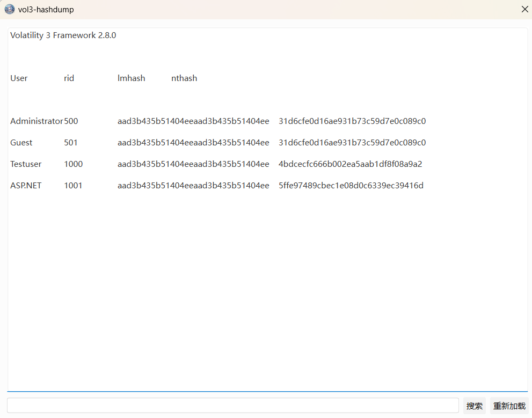Click the rid value 500
Viewport: 532px width, 418px height.
point(71,121)
